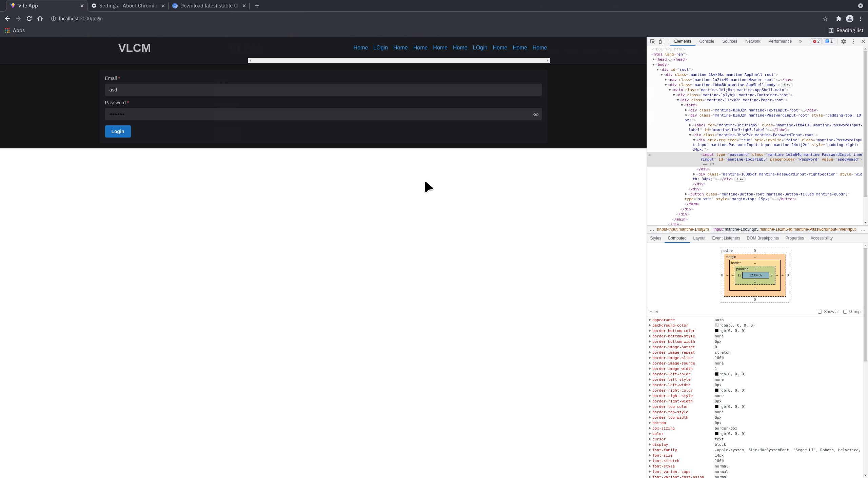
Task: Open the Chromium three-dot menu
Action: (861, 19)
